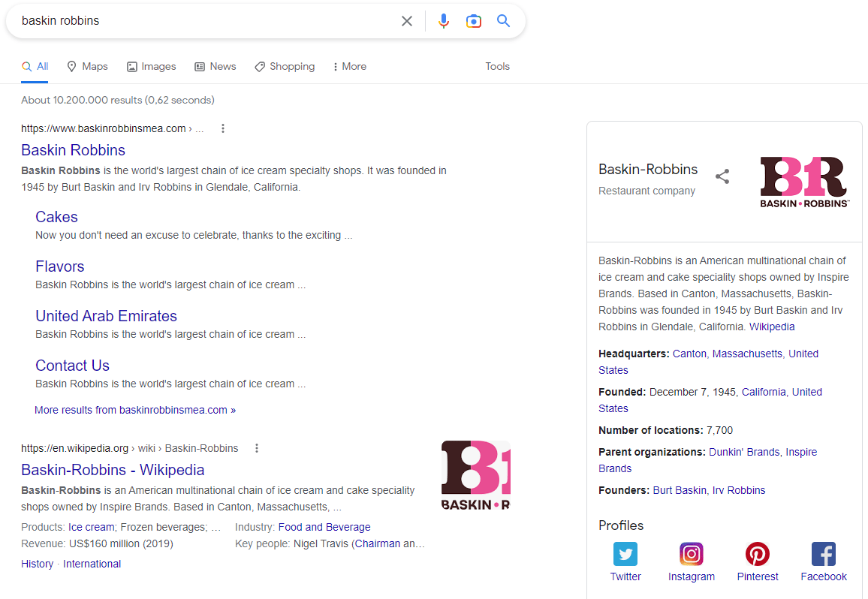The image size is (868, 599).
Task: Expand the More search categories menu
Action: [349, 67]
